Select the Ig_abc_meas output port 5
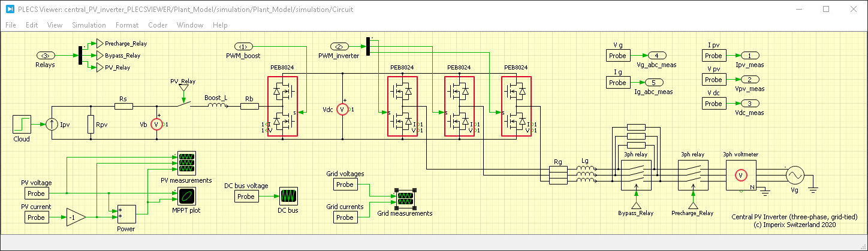 (x=653, y=82)
